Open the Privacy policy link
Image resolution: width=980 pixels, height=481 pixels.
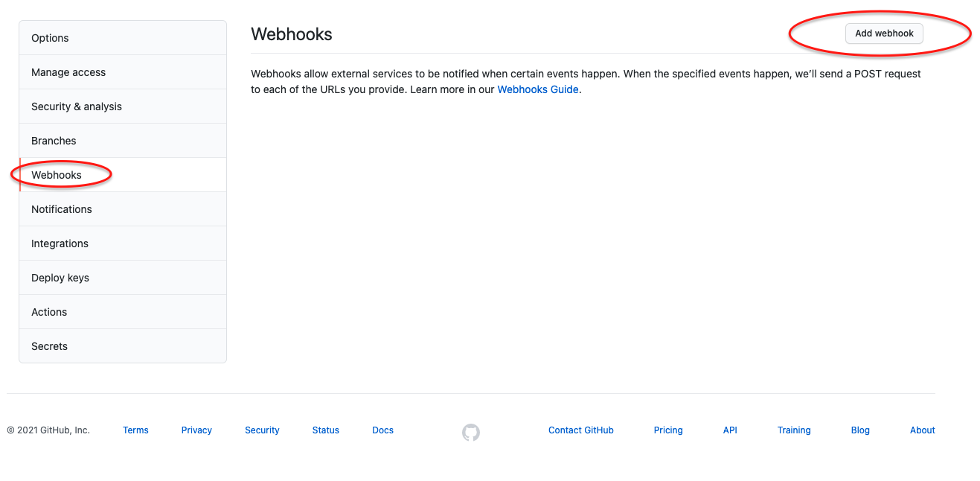click(x=196, y=430)
